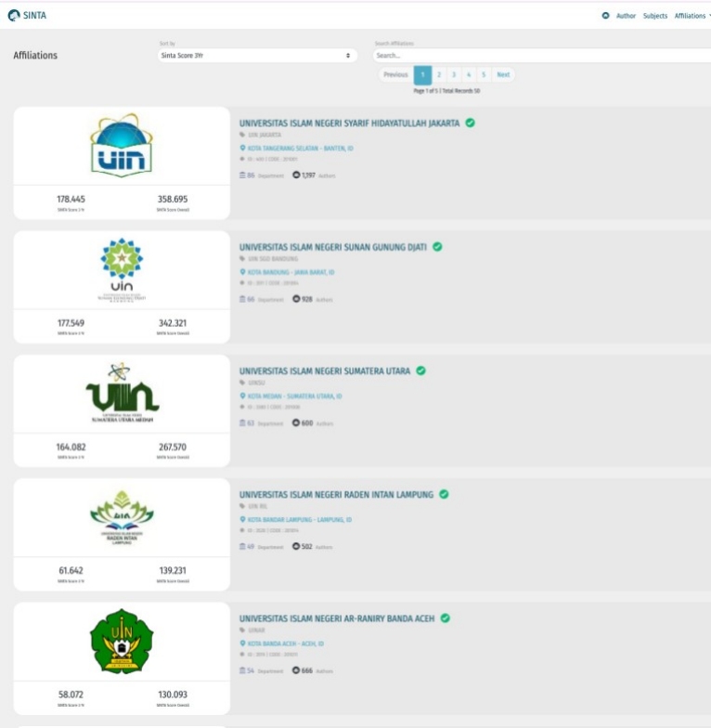Open the Sort by Sinta Score 3Yr dropdown
711x728 pixels.
click(x=258, y=56)
